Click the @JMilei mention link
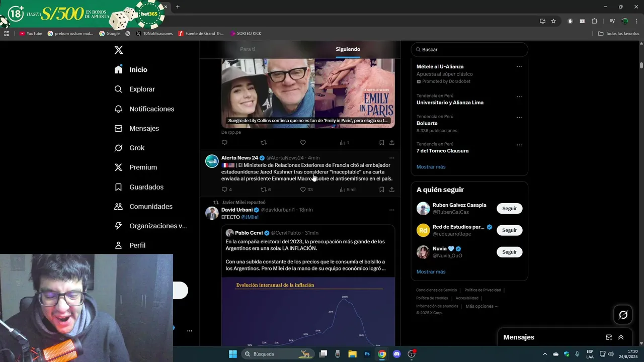This screenshot has width=644, height=362. (250, 217)
